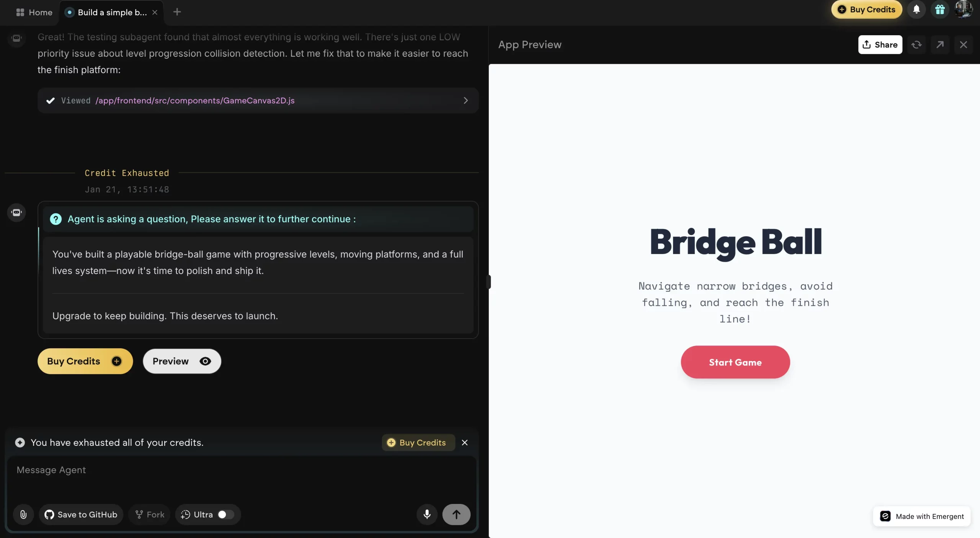This screenshot has width=980, height=538.
Task: Select the Build a simple b... tab
Action: [x=112, y=12]
